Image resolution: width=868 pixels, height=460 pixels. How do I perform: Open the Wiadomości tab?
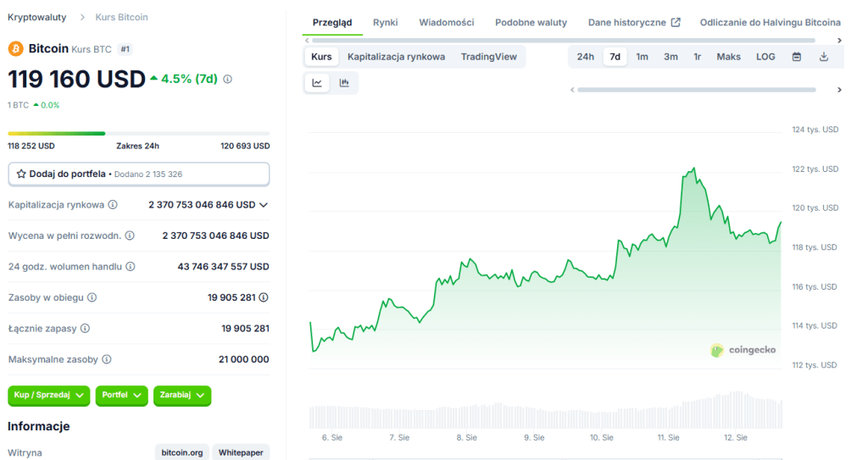446,23
